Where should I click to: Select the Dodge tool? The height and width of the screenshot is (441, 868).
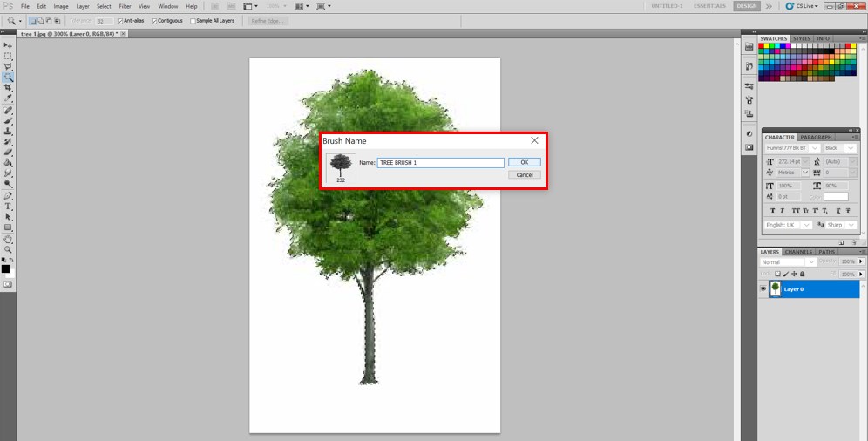pyautogui.click(x=8, y=184)
